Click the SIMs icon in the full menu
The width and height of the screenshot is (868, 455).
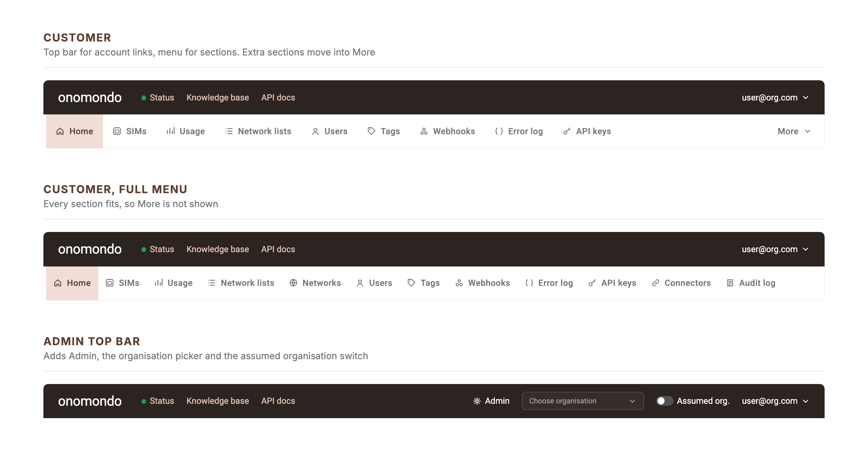(x=110, y=283)
